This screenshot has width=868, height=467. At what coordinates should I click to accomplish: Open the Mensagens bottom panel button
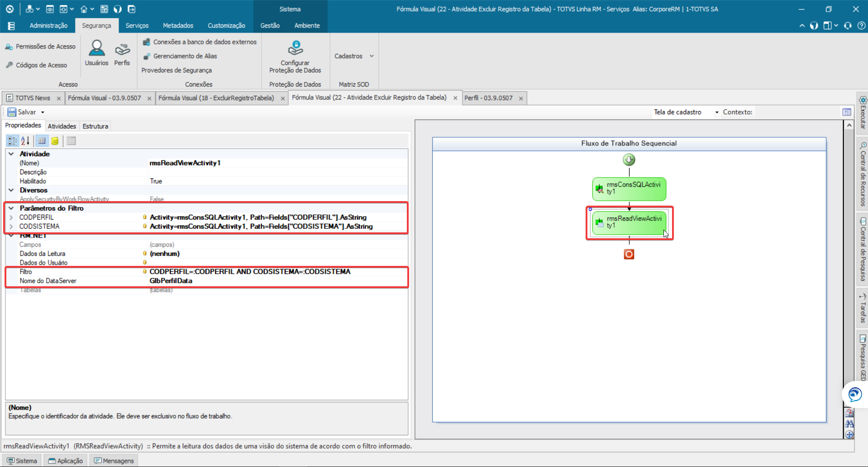point(114,461)
